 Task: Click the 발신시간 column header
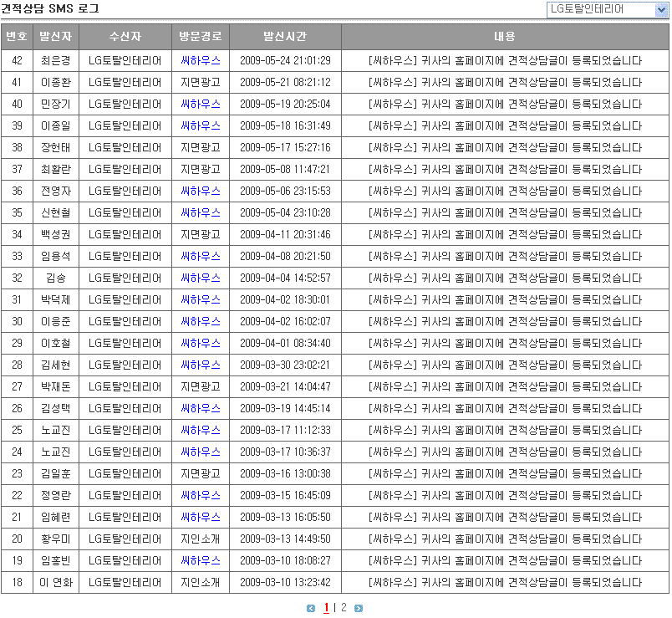tap(285, 37)
